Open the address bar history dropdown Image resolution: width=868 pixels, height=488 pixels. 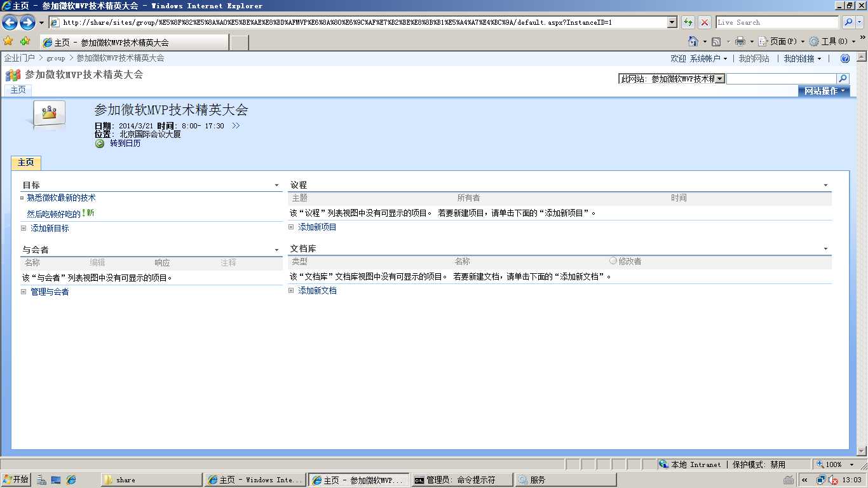(x=672, y=22)
